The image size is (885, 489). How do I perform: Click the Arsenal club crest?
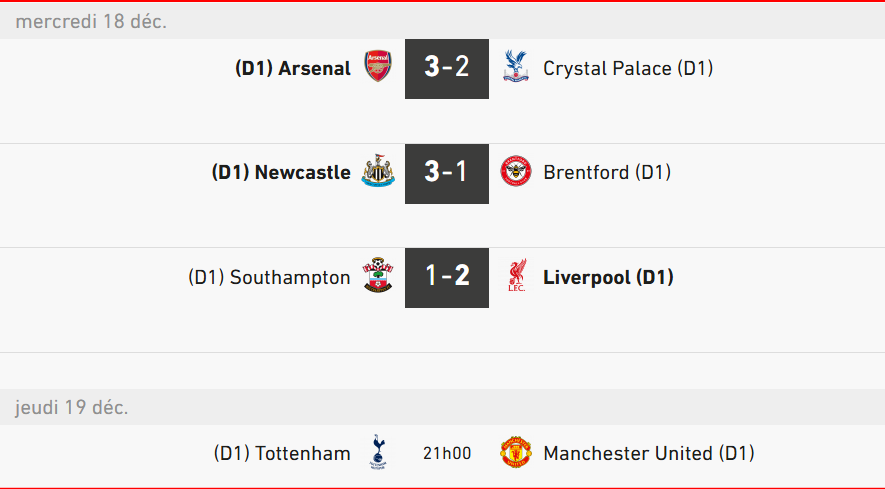point(377,68)
